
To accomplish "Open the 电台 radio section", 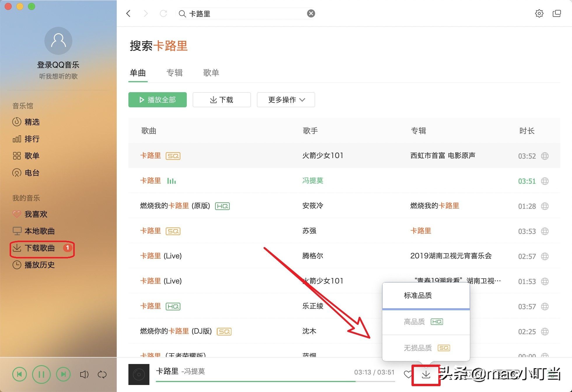I will [x=32, y=173].
